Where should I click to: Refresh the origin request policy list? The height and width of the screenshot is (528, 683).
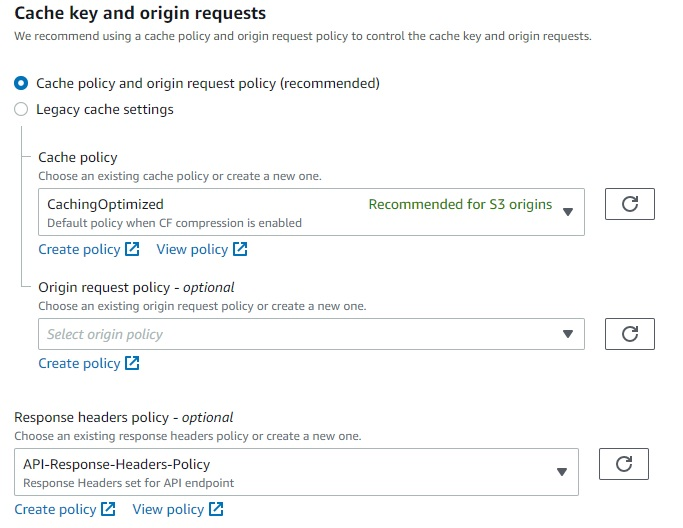coord(630,333)
